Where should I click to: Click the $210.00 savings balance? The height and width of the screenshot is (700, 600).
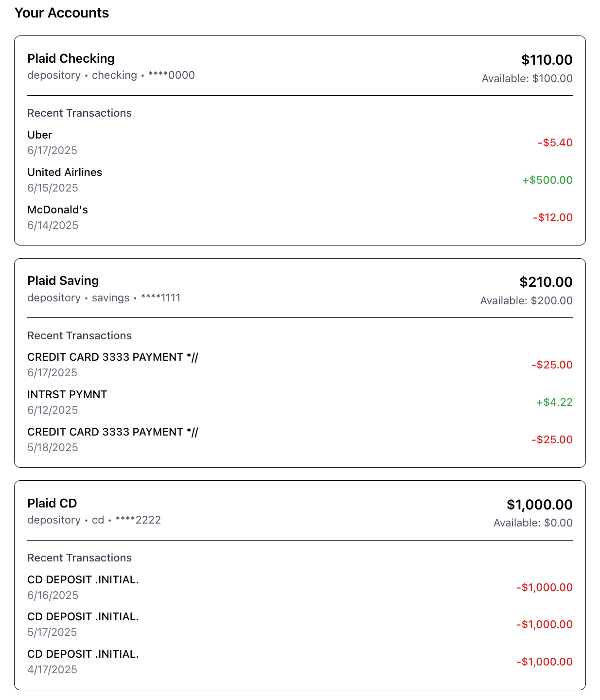click(546, 282)
